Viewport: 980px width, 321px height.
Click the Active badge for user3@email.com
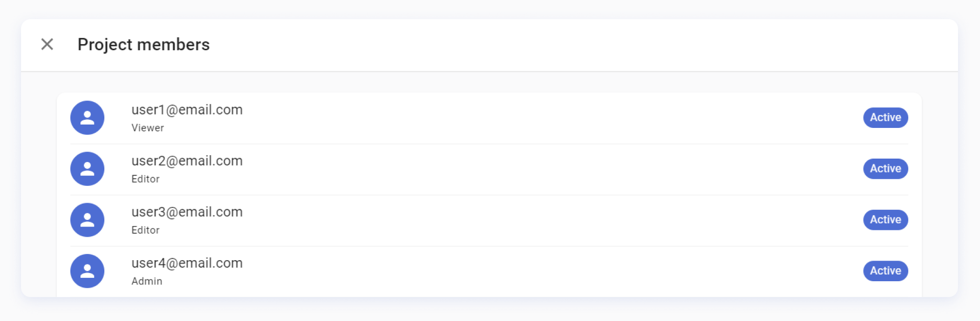pyautogui.click(x=885, y=220)
